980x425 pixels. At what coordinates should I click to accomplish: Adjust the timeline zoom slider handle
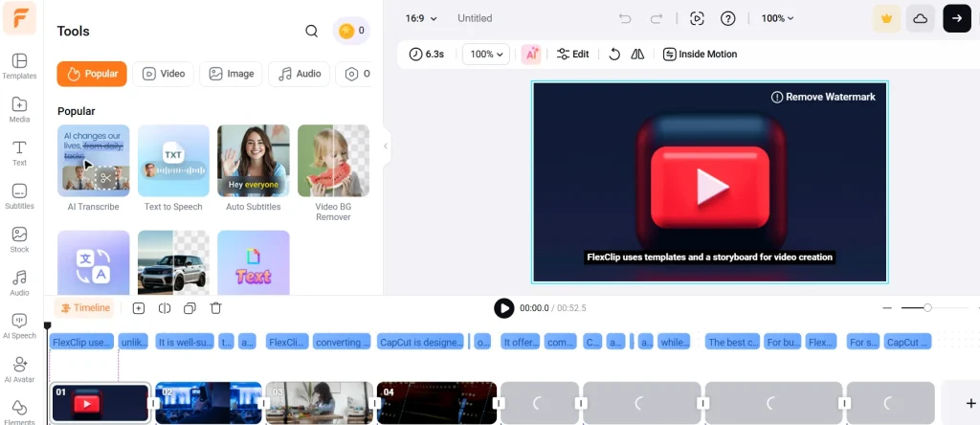[x=927, y=308]
